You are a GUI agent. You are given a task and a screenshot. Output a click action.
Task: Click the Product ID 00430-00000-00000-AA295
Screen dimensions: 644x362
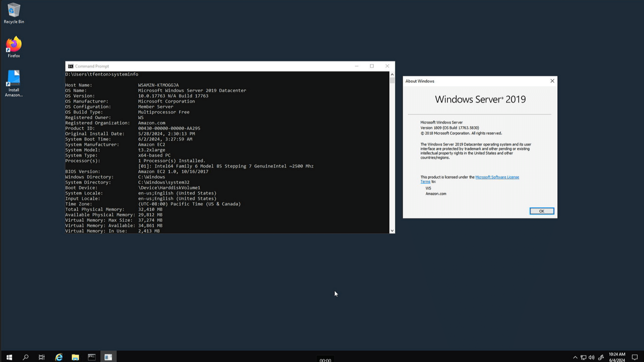pyautogui.click(x=169, y=128)
